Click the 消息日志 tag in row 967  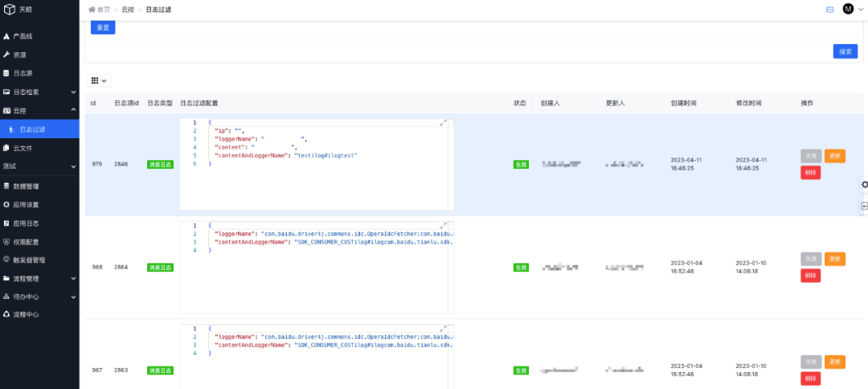click(x=160, y=371)
